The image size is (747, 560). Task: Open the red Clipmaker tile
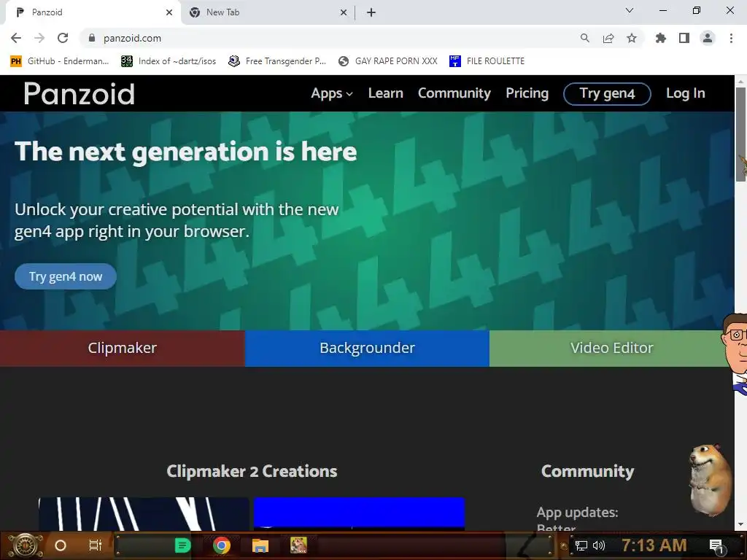click(x=123, y=348)
